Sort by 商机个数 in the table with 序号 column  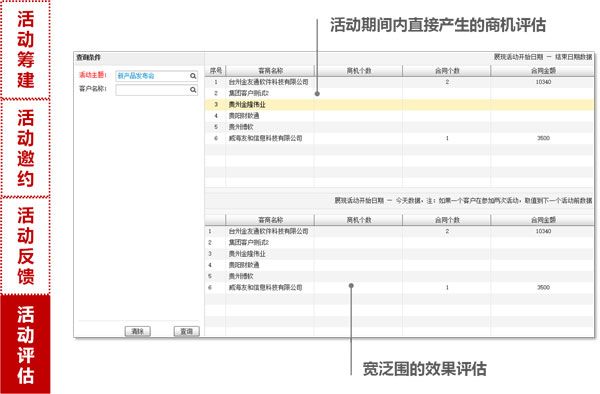point(359,71)
